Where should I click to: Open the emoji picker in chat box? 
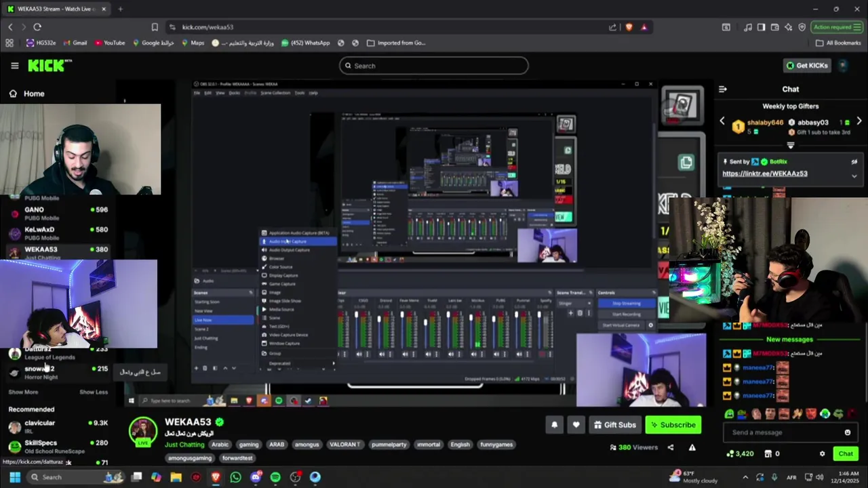(847, 432)
